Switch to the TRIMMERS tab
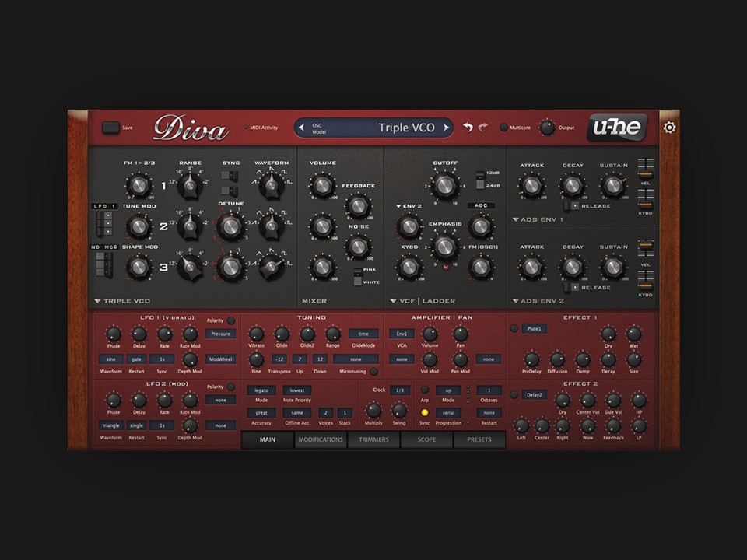Image resolution: width=747 pixels, height=560 pixels. (x=373, y=439)
